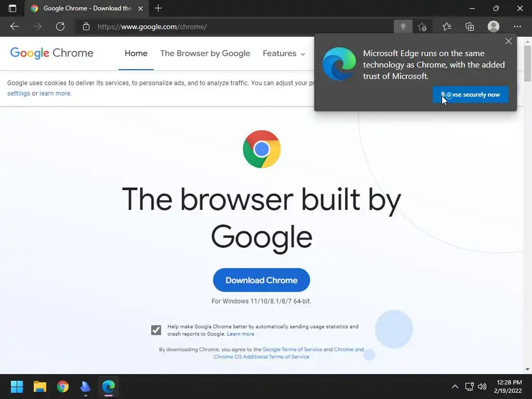Click Browse securely now button
Image resolution: width=532 pixels, height=399 pixels.
(x=470, y=95)
